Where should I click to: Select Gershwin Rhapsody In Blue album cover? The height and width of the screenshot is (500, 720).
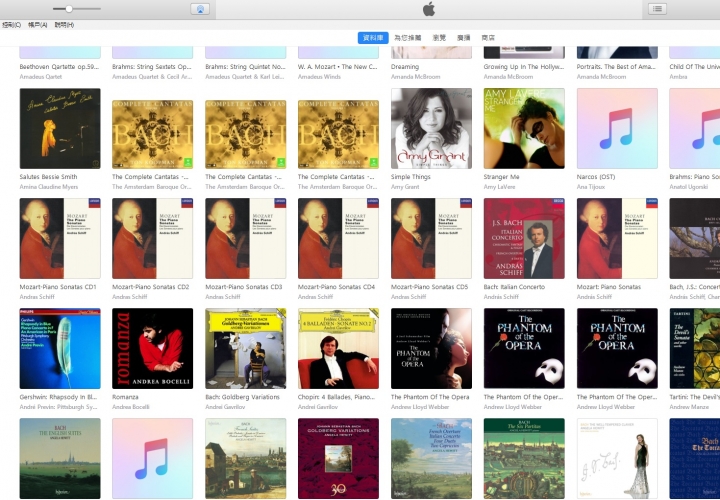tap(60, 348)
